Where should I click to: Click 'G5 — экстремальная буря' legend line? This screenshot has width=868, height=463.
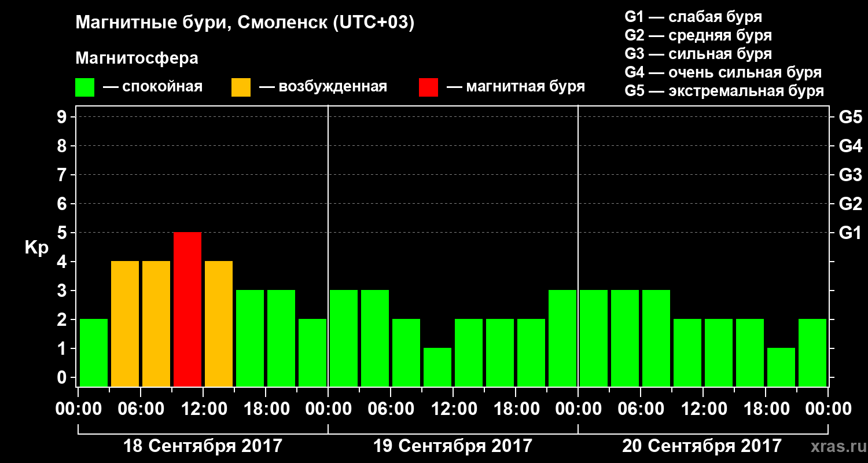[724, 91]
